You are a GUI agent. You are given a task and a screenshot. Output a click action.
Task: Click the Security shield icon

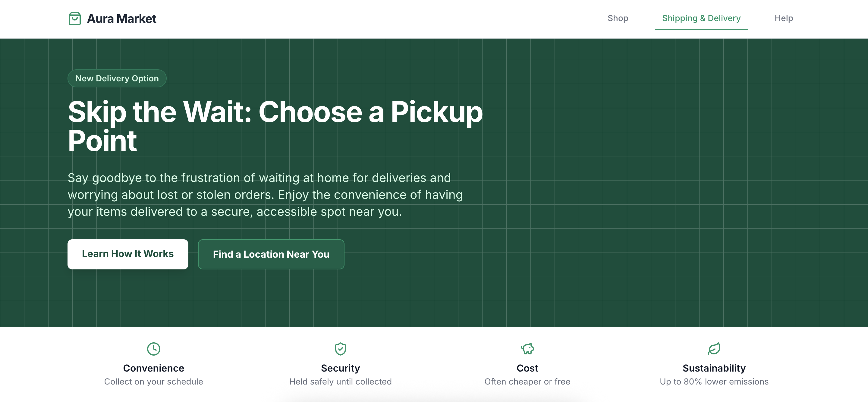[x=340, y=349]
